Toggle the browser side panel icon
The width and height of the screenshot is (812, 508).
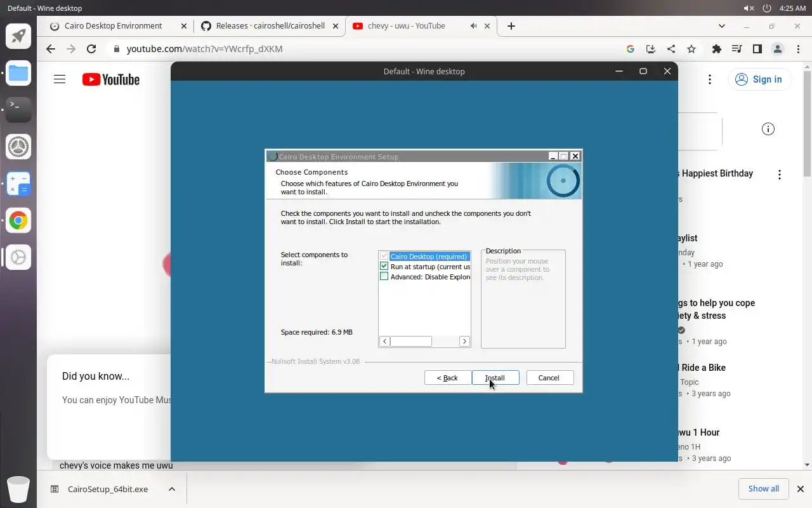pyautogui.click(x=757, y=49)
